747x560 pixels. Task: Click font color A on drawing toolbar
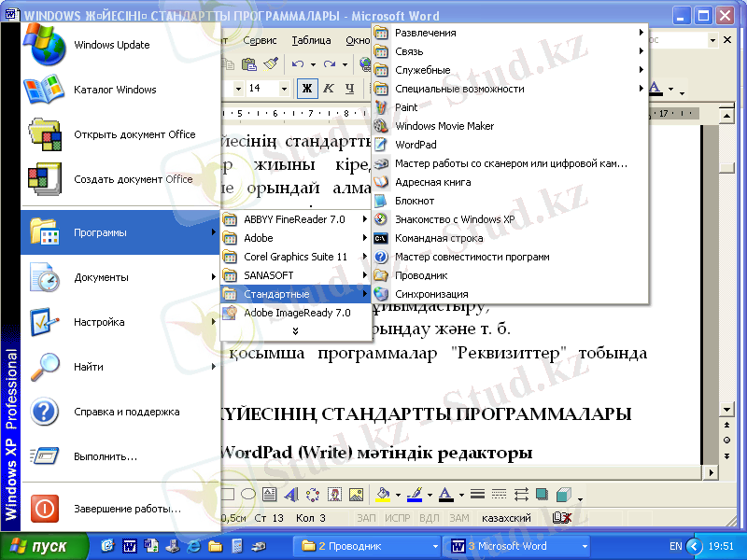pyautogui.click(x=446, y=495)
